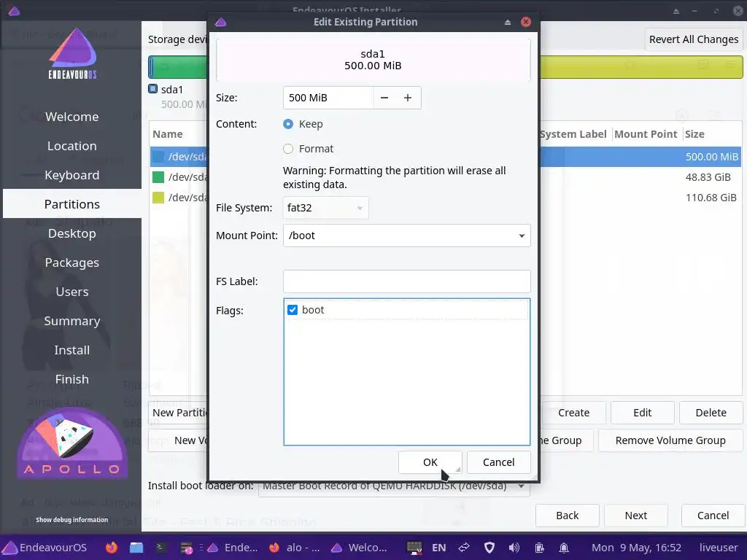Open the volume speaker tray icon
The image size is (747, 560).
[x=514, y=548]
